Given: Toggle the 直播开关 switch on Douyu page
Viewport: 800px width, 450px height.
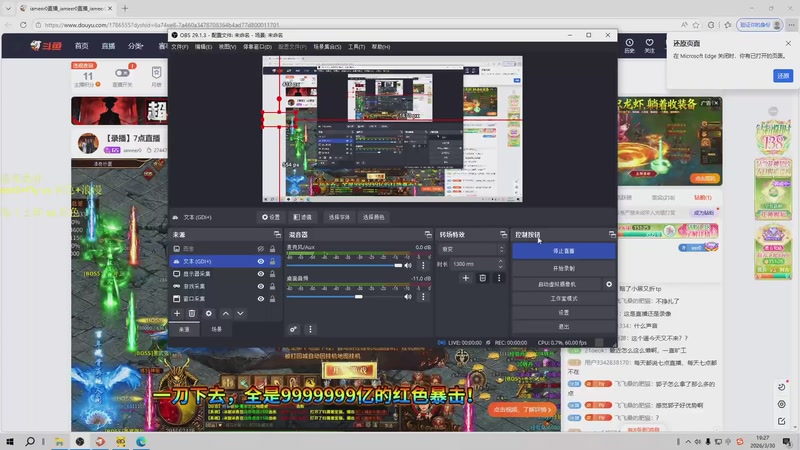Looking at the screenshot, I should (x=122, y=73).
